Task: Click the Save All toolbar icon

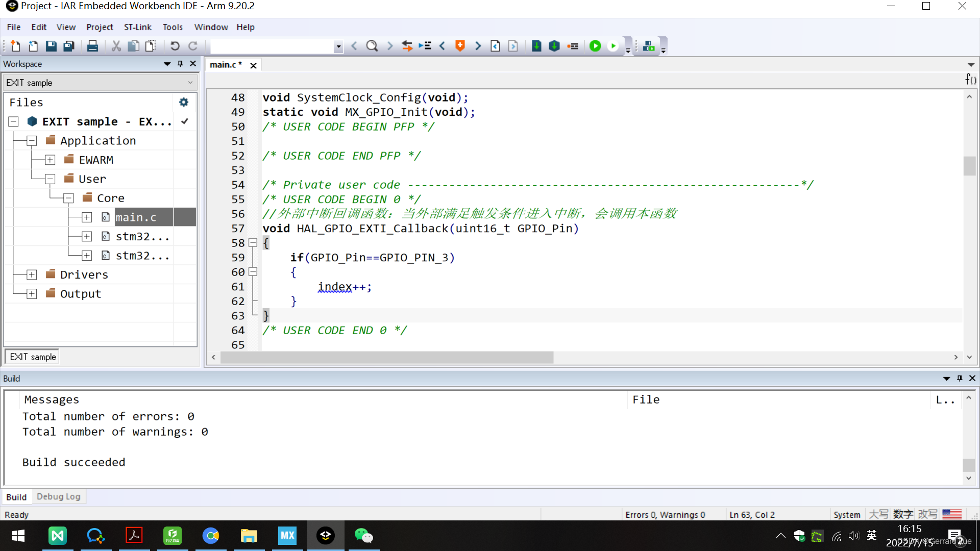Action: (69, 46)
